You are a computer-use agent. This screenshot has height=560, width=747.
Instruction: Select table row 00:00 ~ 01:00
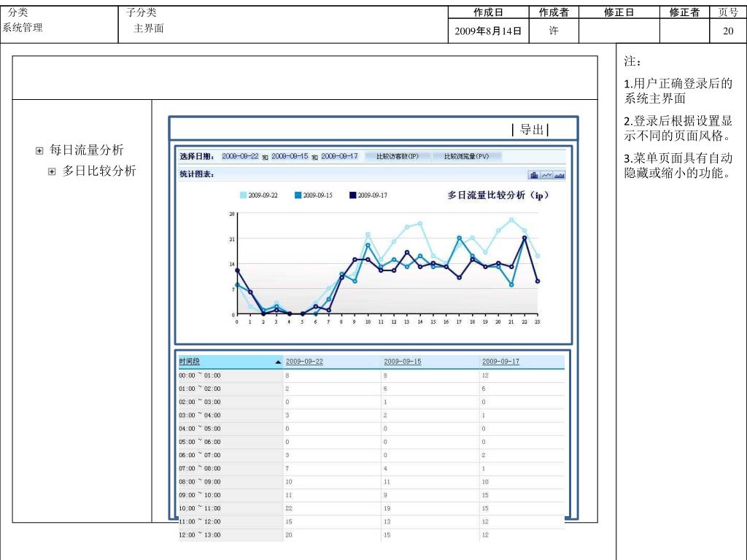pos(371,376)
